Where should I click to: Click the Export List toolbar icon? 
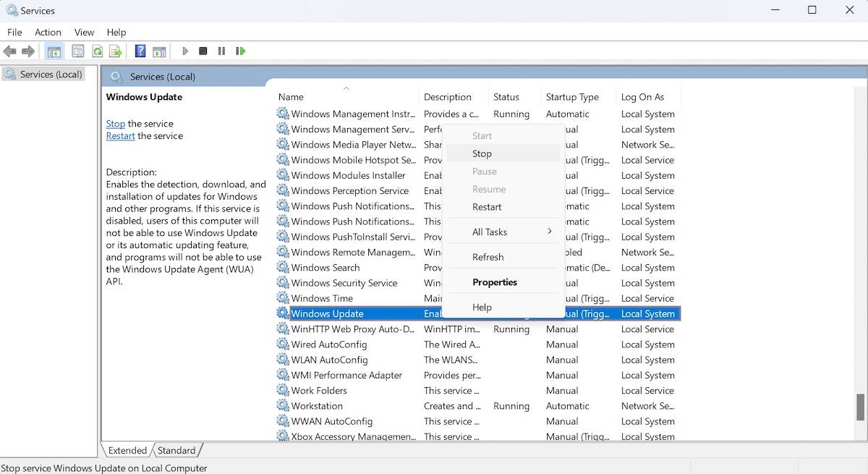115,51
